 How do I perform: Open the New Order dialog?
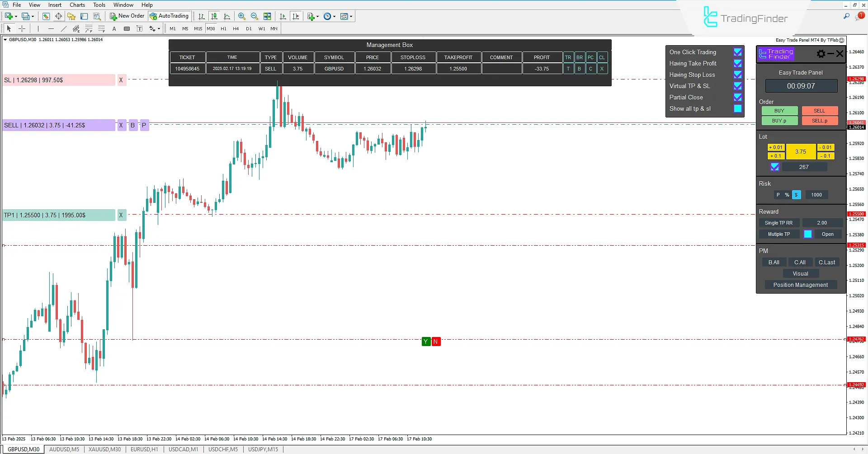coord(127,16)
